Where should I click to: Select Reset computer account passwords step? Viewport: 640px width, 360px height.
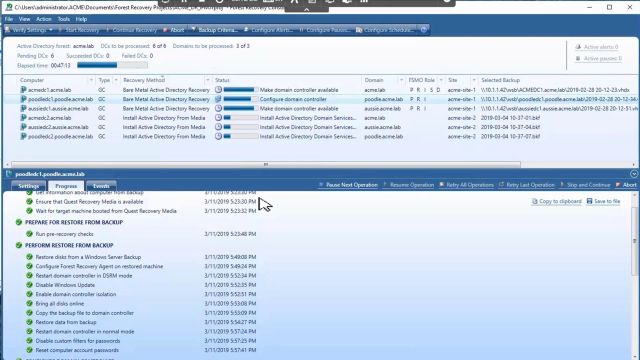pyautogui.click(x=77, y=350)
